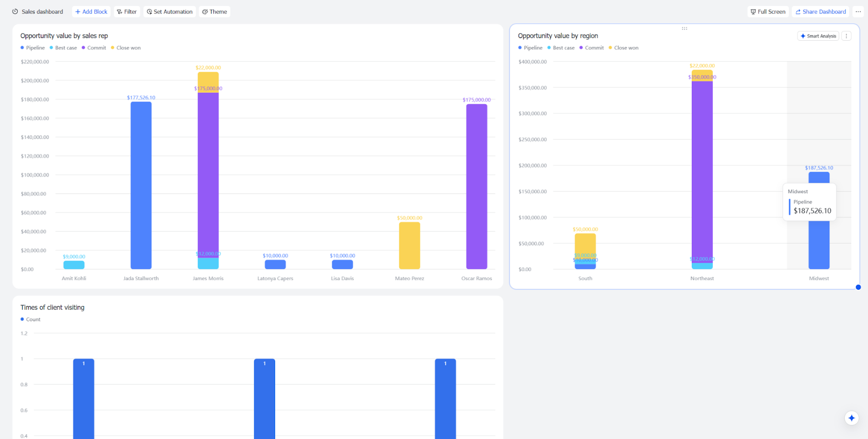Run Smart Analysis on region chart
The image size is (868, 439).
[818, 36]
